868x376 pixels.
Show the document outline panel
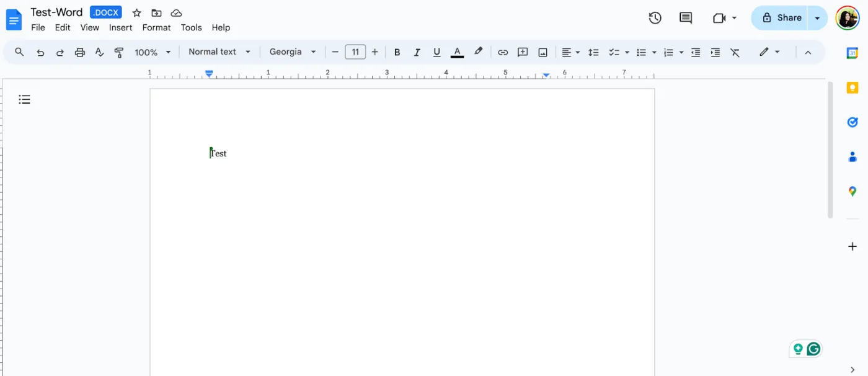[24, 99]
